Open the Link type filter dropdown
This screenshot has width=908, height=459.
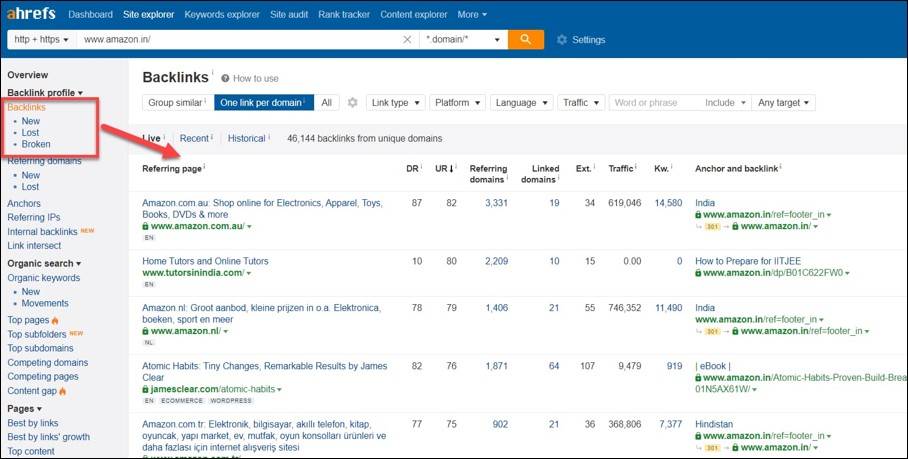click(x=396, y=102)
